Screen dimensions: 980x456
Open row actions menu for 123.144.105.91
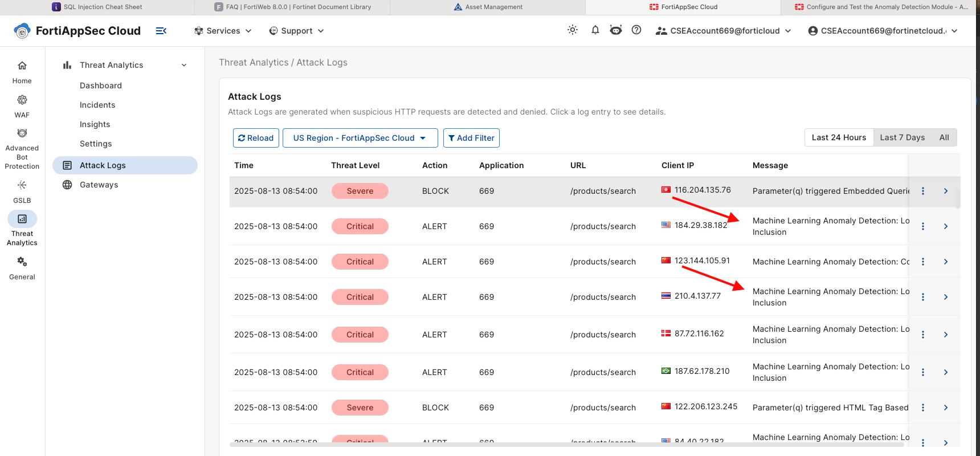(x=923, y=262)
